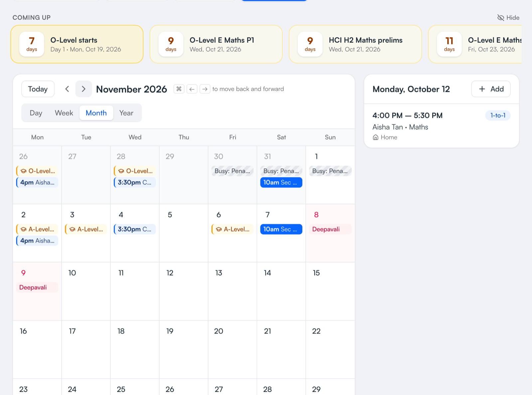Screen dimensions: 532x395
Task: Click the 1-to-1 session badge
Action: pyautogui.click(x=498, y=115)
